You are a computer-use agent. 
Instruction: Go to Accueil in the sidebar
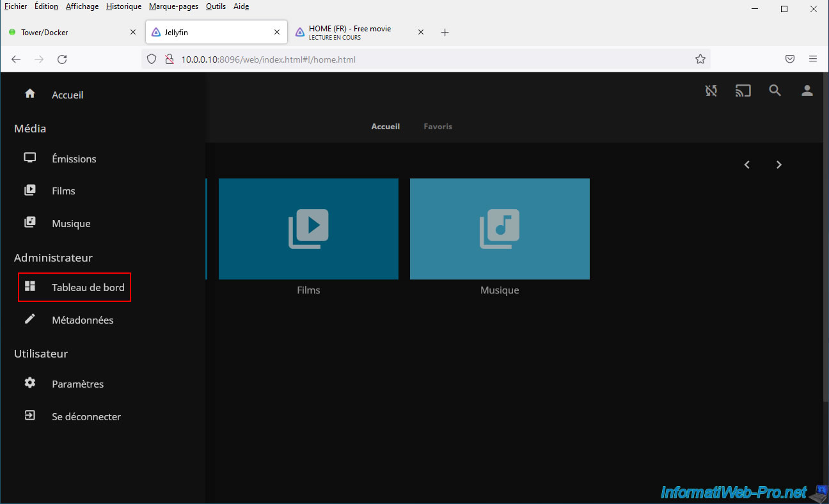pyautogui.click(x=67, y=95)
